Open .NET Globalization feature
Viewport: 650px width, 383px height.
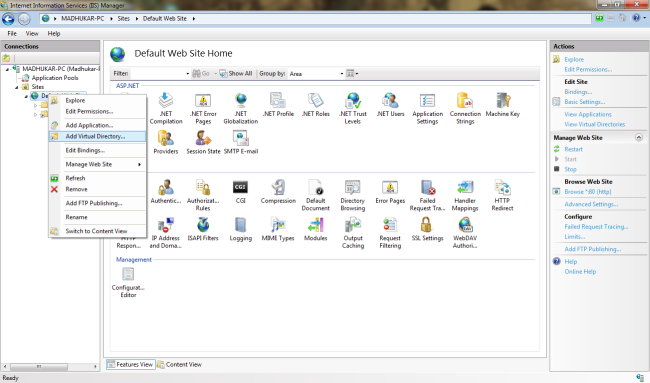point(240,108)
